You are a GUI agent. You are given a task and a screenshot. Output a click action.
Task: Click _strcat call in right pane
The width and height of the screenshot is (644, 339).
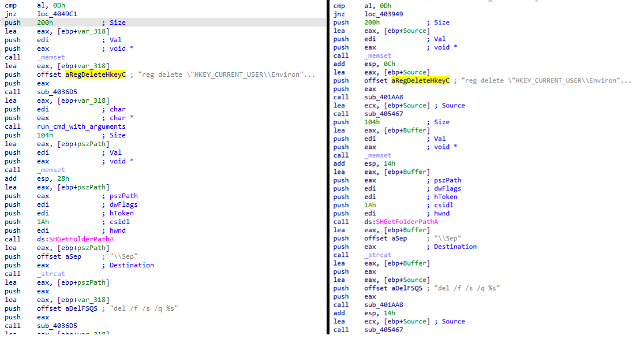[378, 255]
